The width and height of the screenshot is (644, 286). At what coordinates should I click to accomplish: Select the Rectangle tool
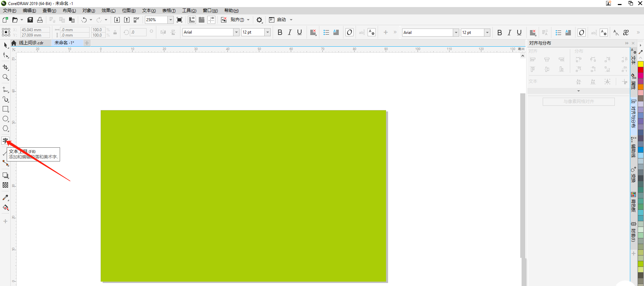(5, 109)
